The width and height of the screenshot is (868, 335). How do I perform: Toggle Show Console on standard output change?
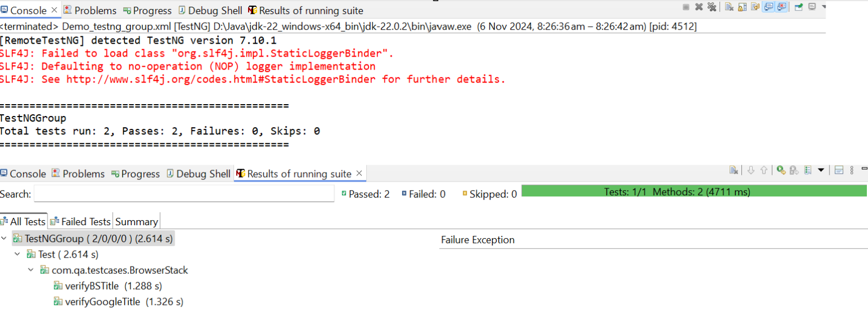769,7
